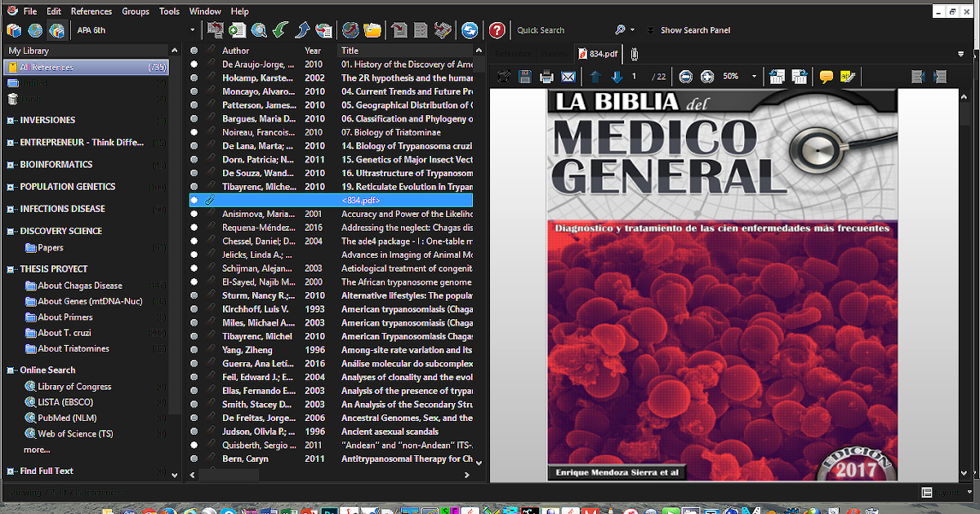Zoom in the PDF with plus icon
The image size is (980, 514).
point(707,77)
